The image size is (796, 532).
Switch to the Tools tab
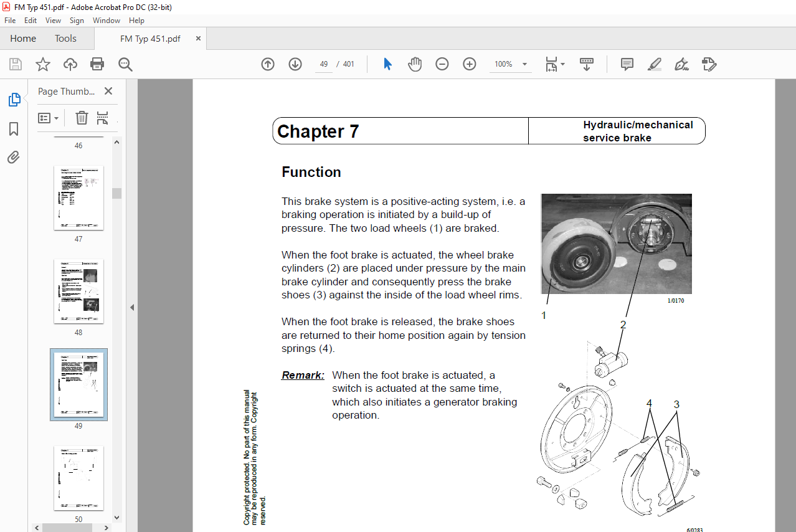[x=65, y=39]
